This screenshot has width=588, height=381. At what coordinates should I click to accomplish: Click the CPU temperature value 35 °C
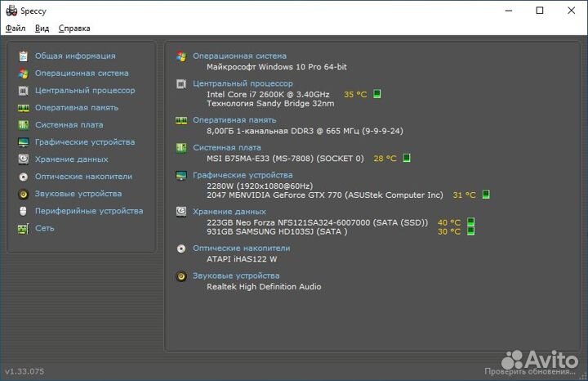tap(355, 95)
